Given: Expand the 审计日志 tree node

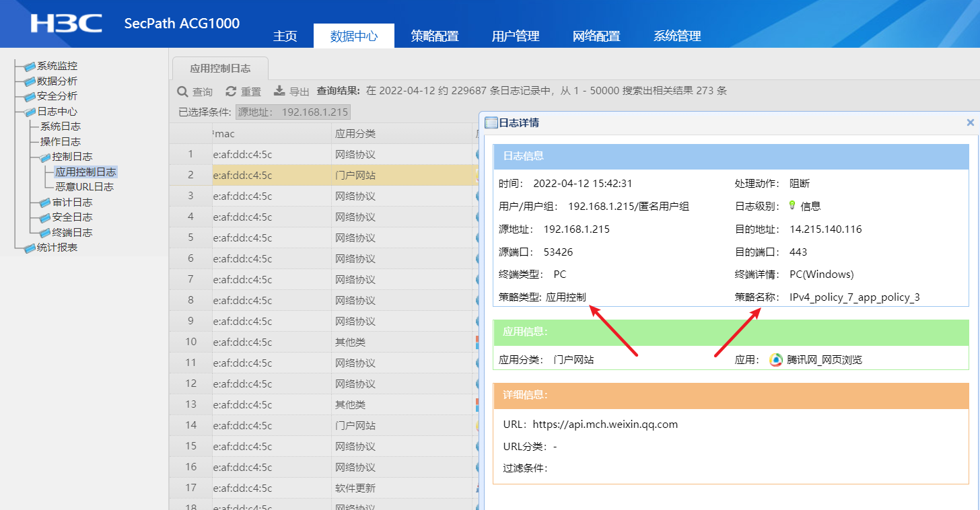Looking at the screenshot, I should coord(44,203).
